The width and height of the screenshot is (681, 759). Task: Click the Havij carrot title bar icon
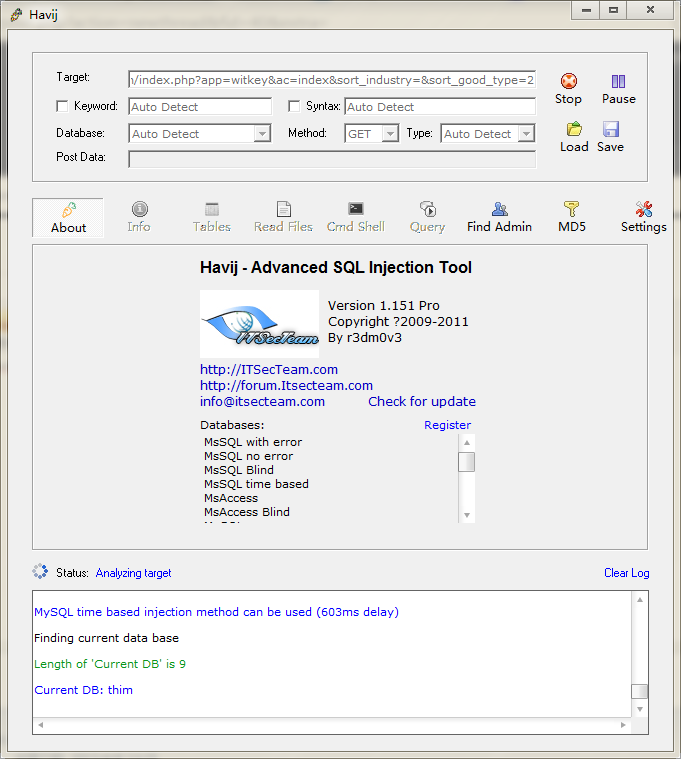[x=16, y=15]
